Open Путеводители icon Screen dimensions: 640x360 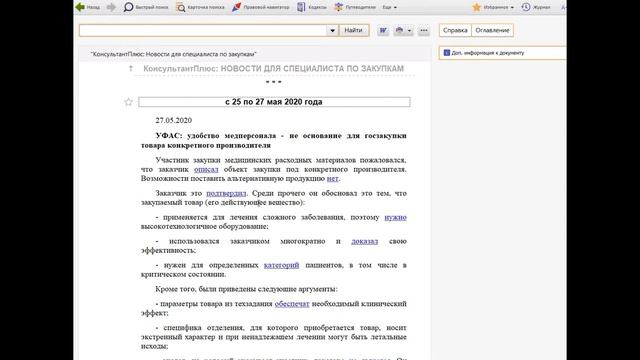pos(338,7)
